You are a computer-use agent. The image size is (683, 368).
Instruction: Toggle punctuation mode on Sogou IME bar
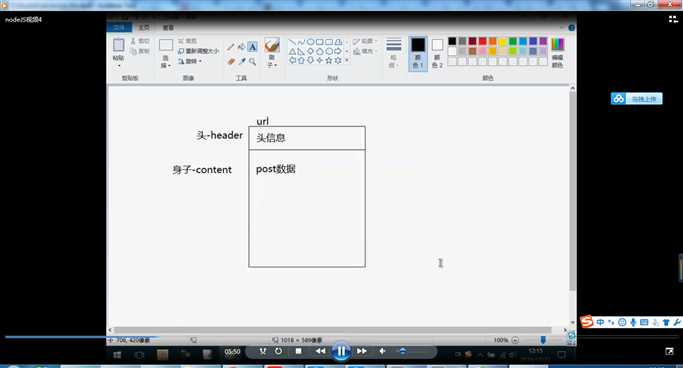(611, 322)
